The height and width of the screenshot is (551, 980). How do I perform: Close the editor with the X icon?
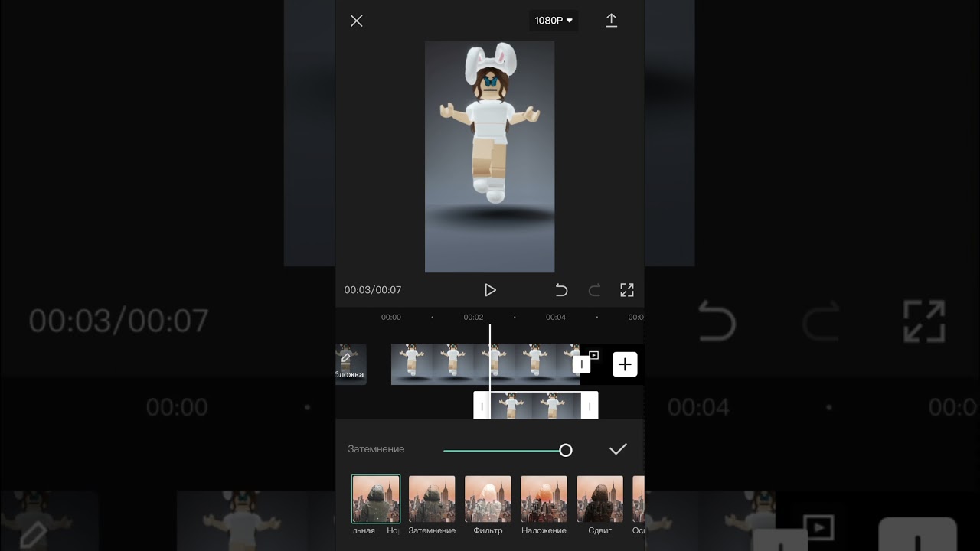356,21
